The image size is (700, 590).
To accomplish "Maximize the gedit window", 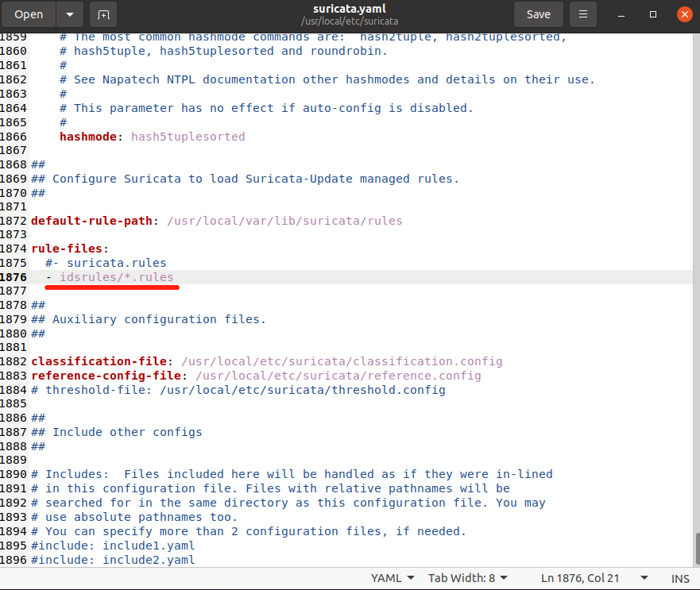I will pyautogui.click(x=652, y=15).
